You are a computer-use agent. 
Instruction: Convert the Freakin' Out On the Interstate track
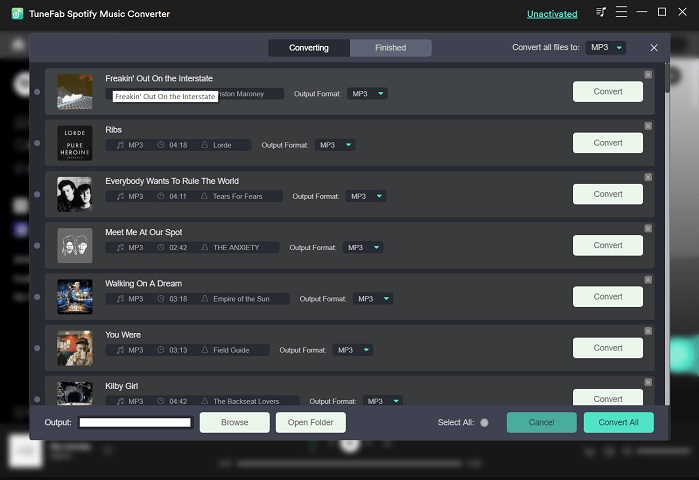click(608, 91)
